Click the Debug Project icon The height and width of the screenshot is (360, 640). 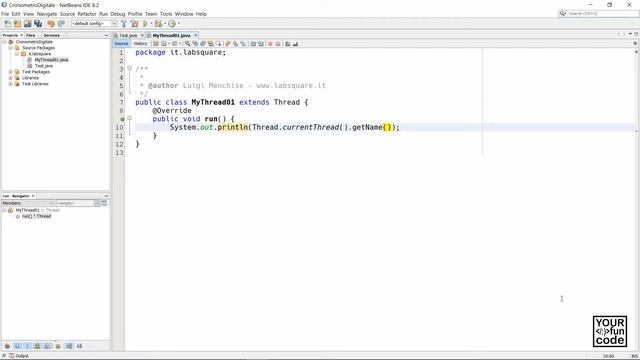coord(158,24)
